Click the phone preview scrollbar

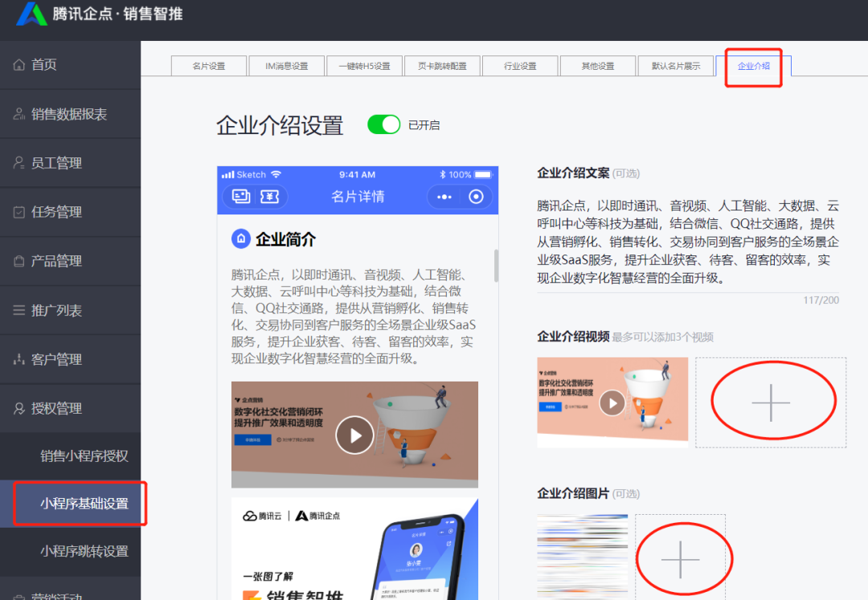click(496, 265)
